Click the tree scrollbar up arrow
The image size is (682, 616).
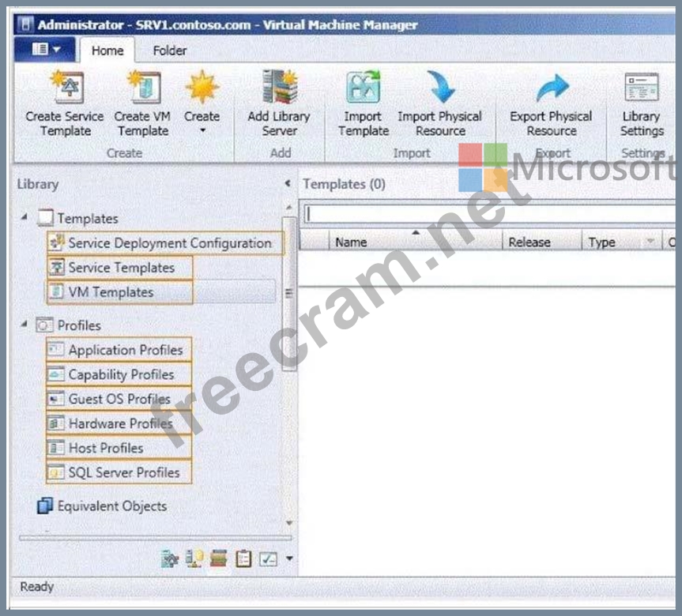point(289,208)
